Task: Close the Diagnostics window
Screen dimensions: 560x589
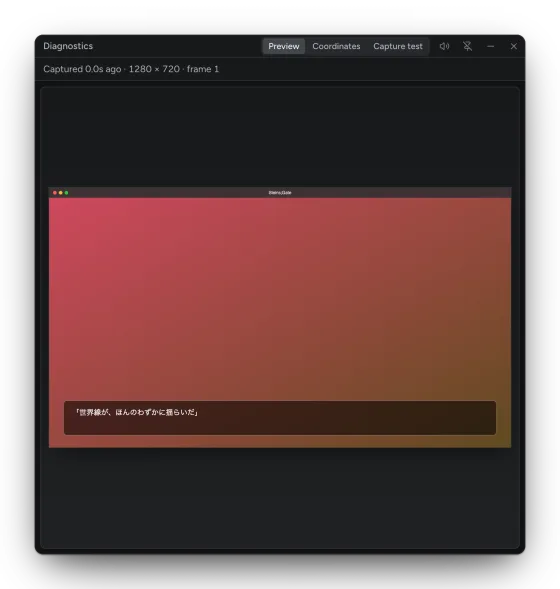Action: 513,46
